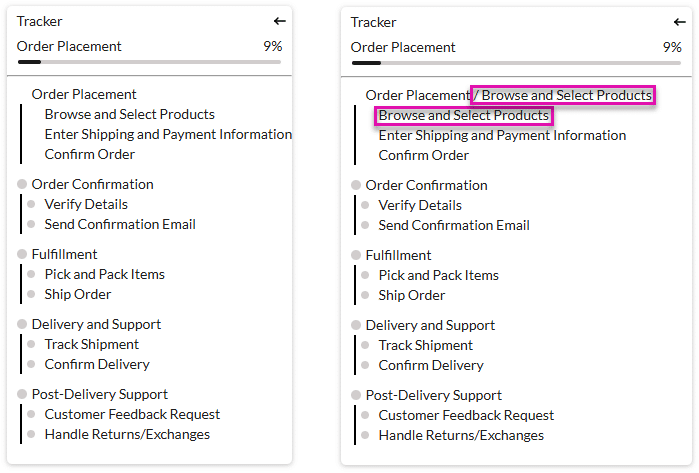
Task: Expand the Fulfillment stage in right panel
Action: tap(398, 255)
